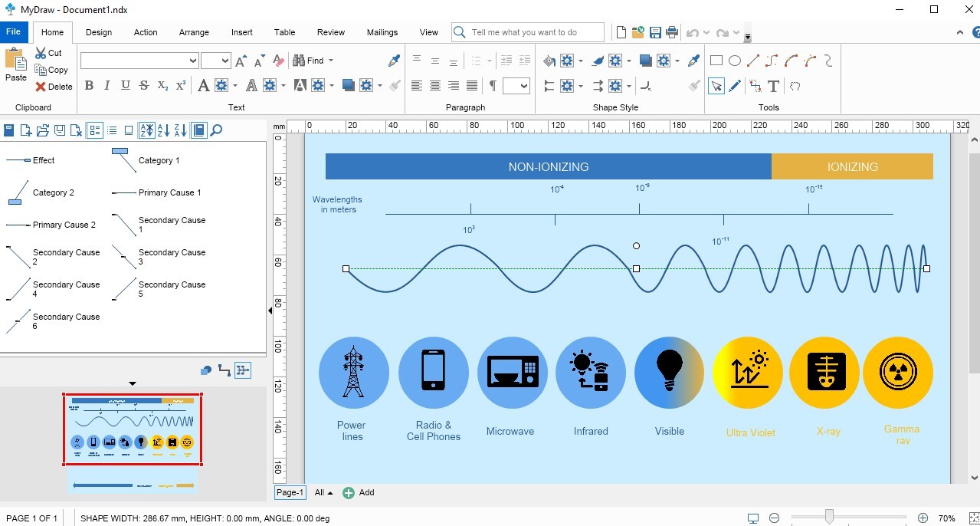This screenshot has height=526, width=980.
Task: Toggle Bold formatting
Action: pyautogui.click(x=89, y=86)
